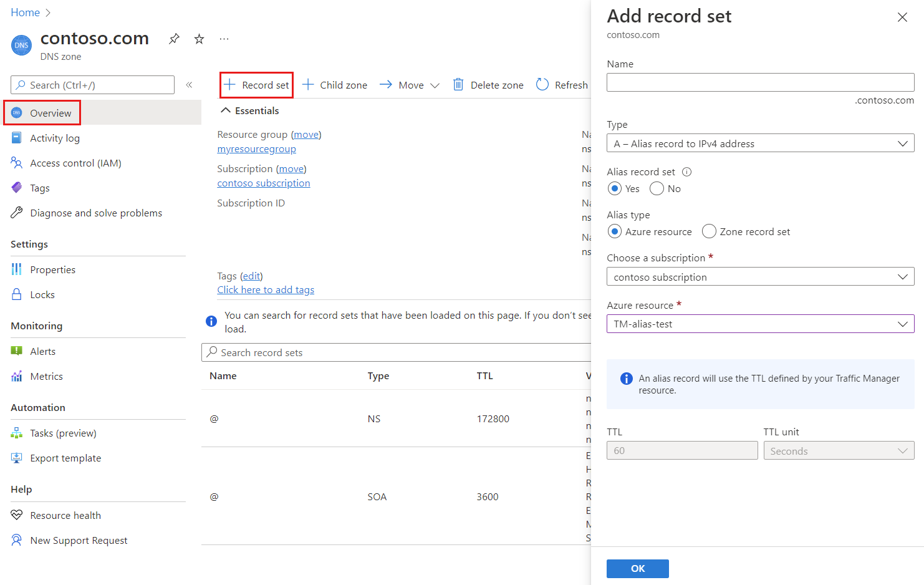
Task: Collapse the left sidebar menu
Action: click(x=189, y=85)
